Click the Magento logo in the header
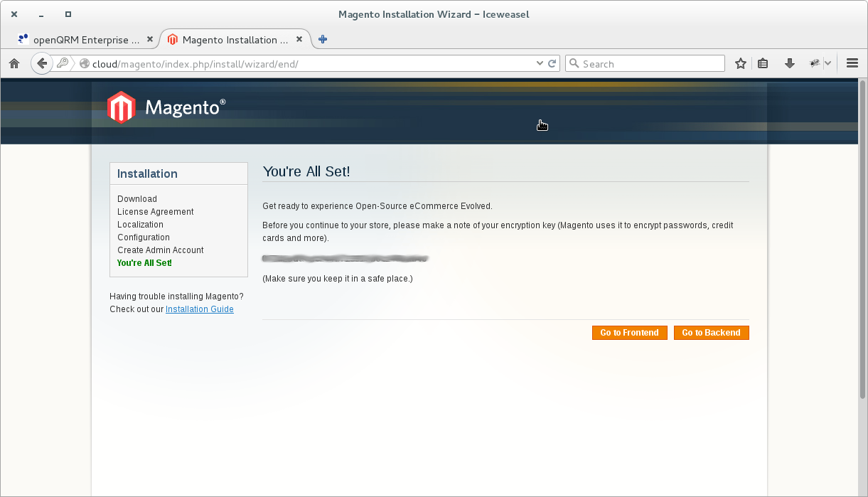Viewport: 868px width, 497px height. click(x=166, y=107)
